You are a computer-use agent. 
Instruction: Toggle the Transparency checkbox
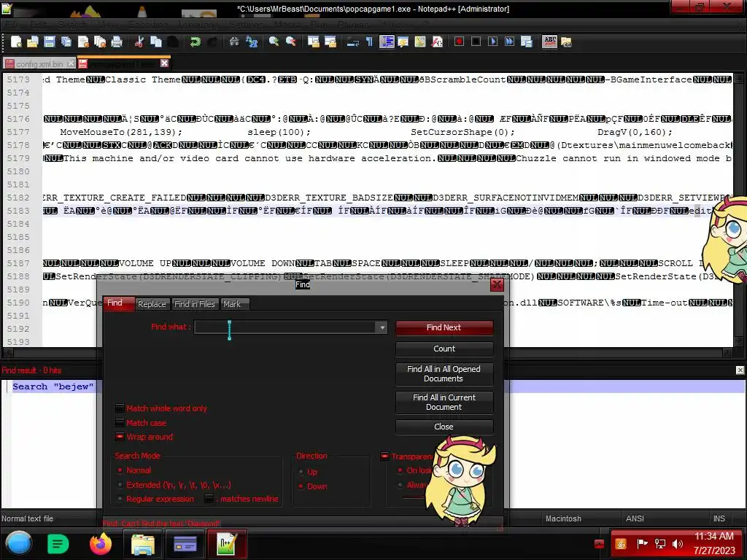(384, 456)
